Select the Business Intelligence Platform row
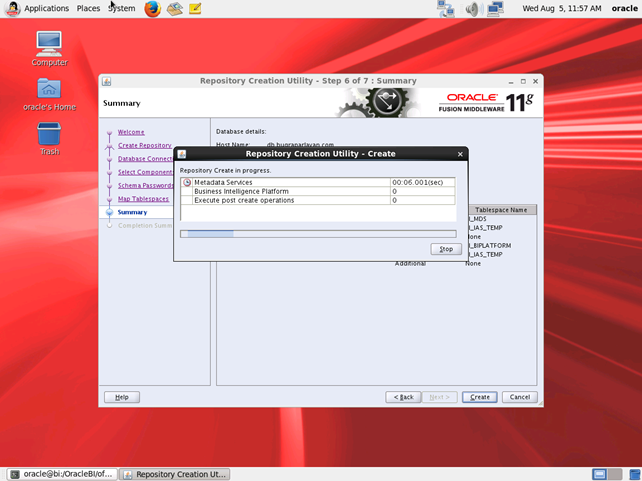642x481 pixels. pyautogui.click(x=318, y=191)
